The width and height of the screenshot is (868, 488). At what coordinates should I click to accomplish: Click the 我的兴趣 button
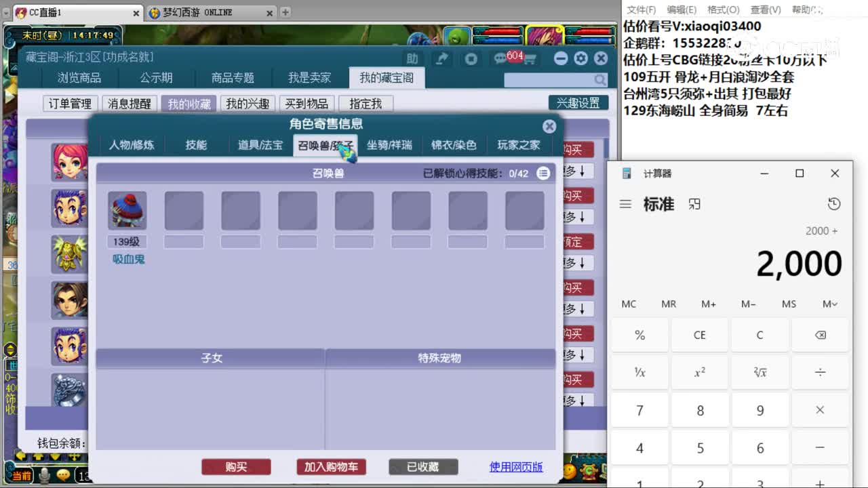(248, 104)
